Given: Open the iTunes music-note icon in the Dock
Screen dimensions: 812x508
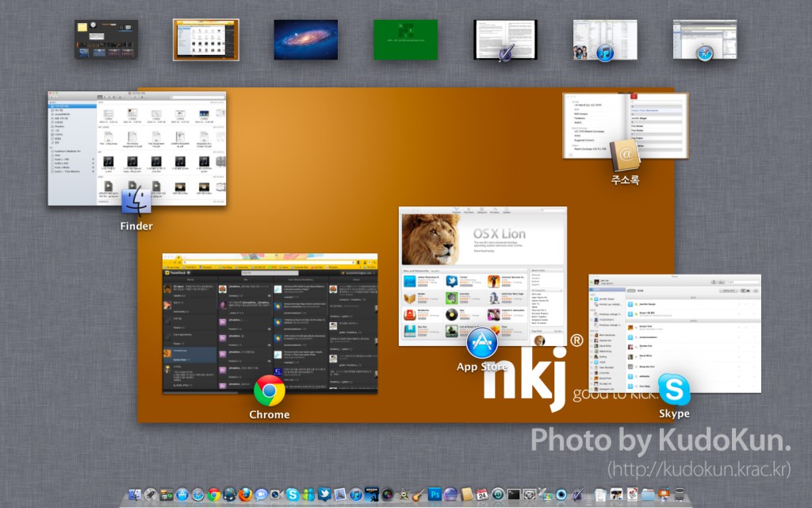Looking at the screenshot, I should pyautogui.click(x=356, y=495).
